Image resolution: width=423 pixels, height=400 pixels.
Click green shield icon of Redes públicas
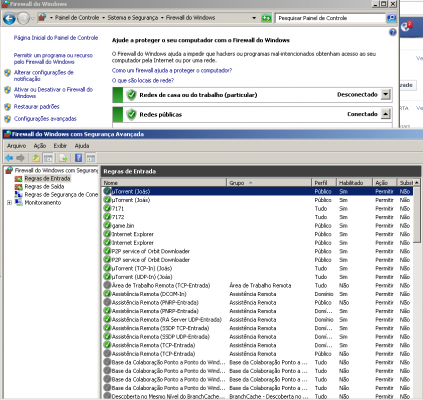pyautogui.click(x=131, y=114)
